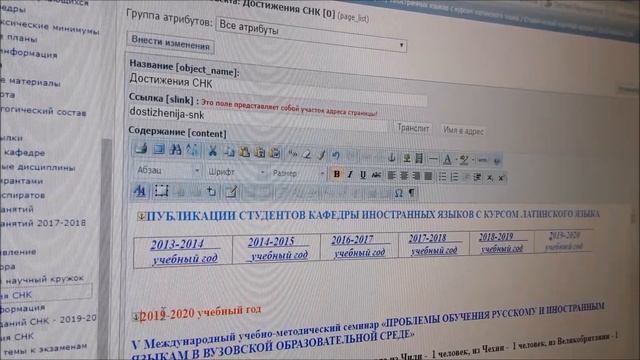Toggle visual control characters pilcrow icon
The width and height of the screenshot is (640, 360).
[411, 193]
